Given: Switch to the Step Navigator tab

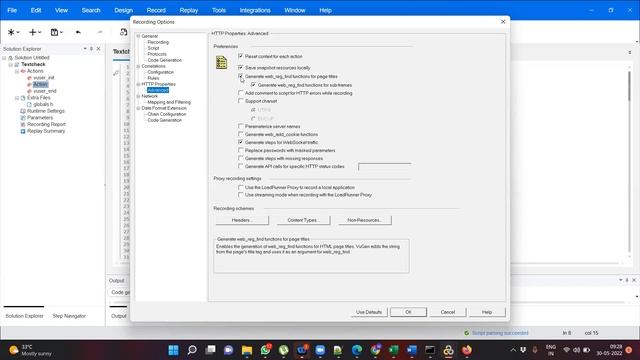Looking at the screenshot, I should point(69,316).
